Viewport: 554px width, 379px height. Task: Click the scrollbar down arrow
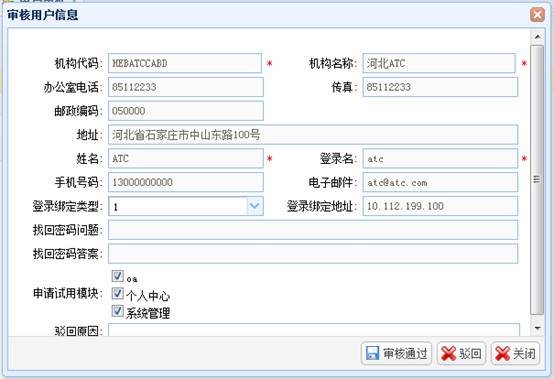(x=537, y=328)
